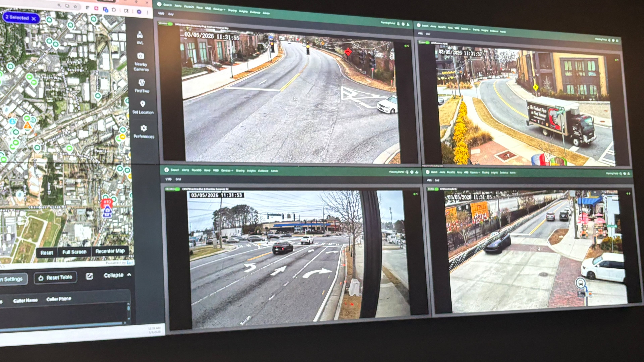This screenshot has width=644, height=362.
Task: Toggle live switch on Chamblee Dunwoody Rd camera
Action: click(166, 24)
